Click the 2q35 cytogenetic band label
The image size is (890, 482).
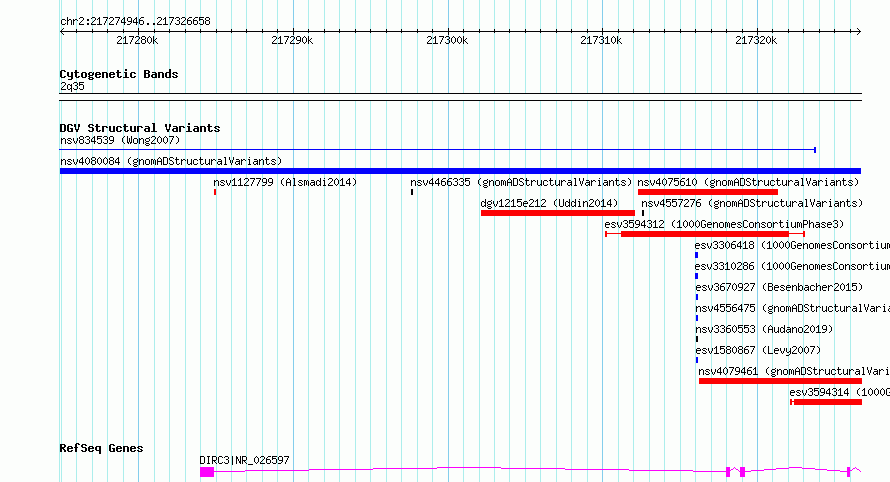point(72,86)
